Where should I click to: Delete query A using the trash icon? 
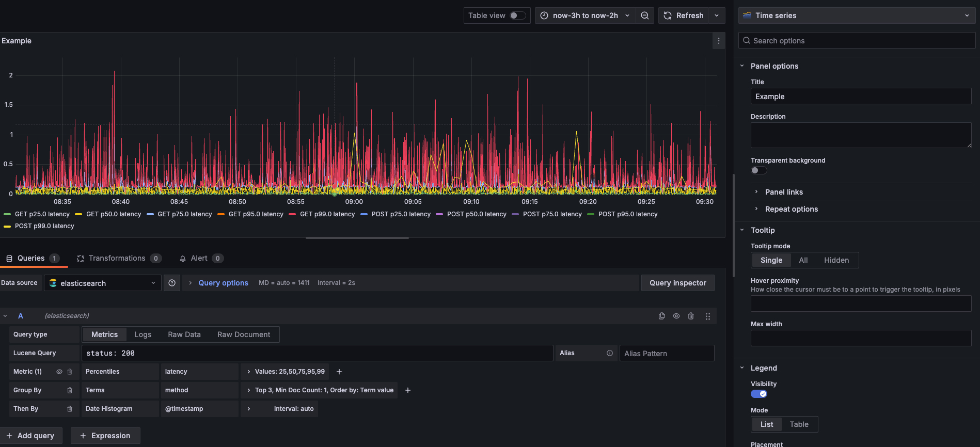pos(691,316)
